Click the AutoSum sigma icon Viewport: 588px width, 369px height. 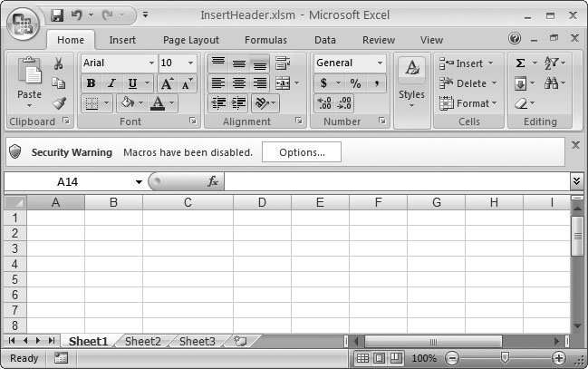(x=520, y=63)
